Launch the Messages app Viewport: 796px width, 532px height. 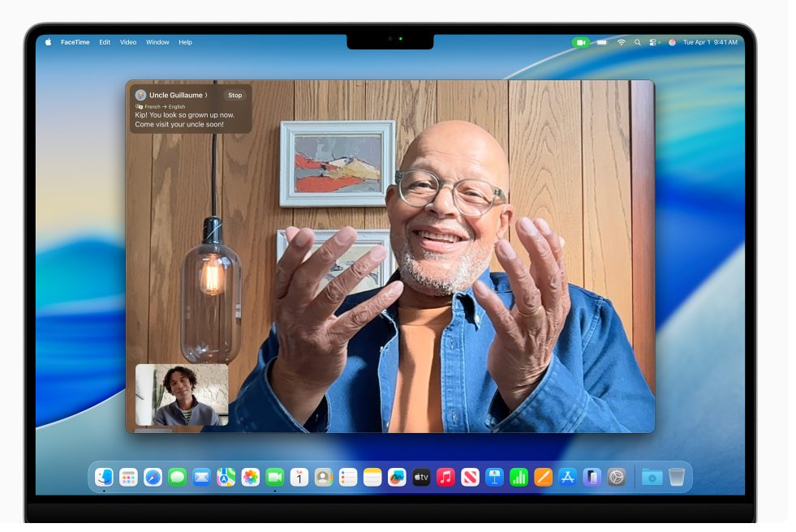tap(175, 477)
